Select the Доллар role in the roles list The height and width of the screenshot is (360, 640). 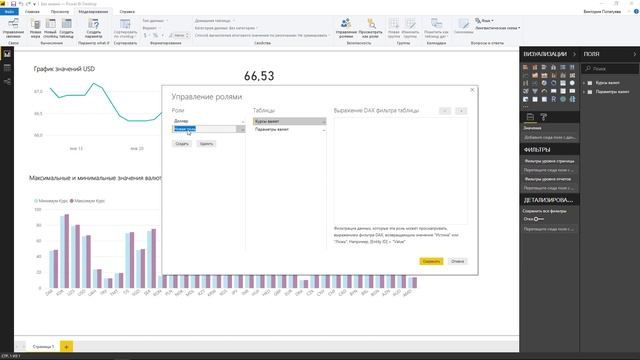point(209,121)
